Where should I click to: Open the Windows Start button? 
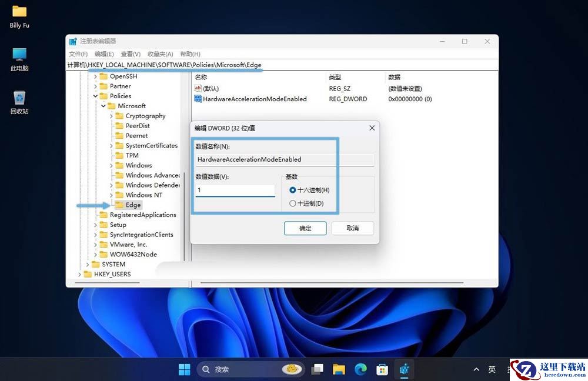[184, 369]
